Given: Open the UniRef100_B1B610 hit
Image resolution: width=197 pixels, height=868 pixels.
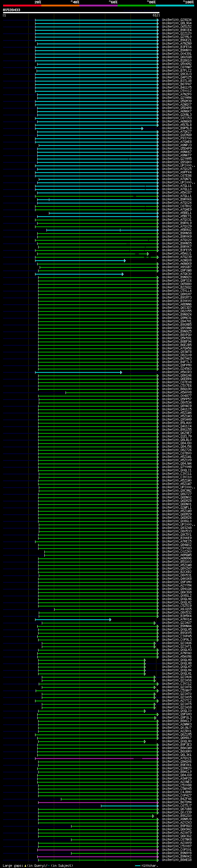Looking at the screenshot, I should click(x=176, y=61).
